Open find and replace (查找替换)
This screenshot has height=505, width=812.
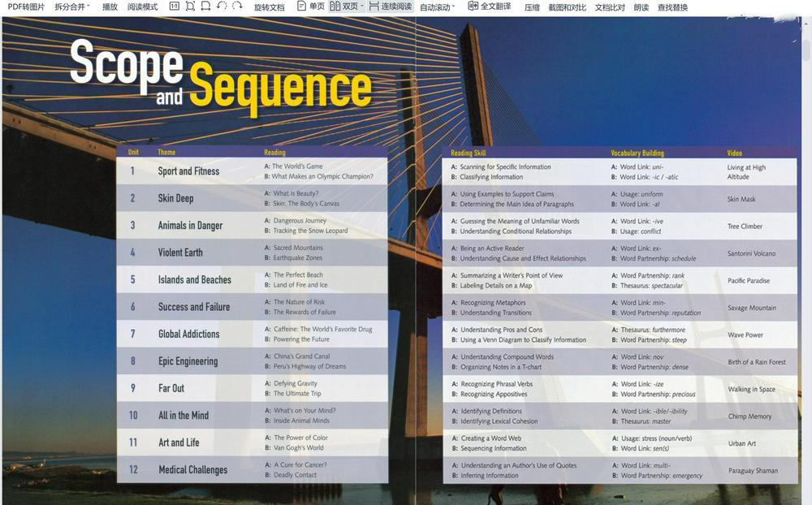click(x=672, y=6)
